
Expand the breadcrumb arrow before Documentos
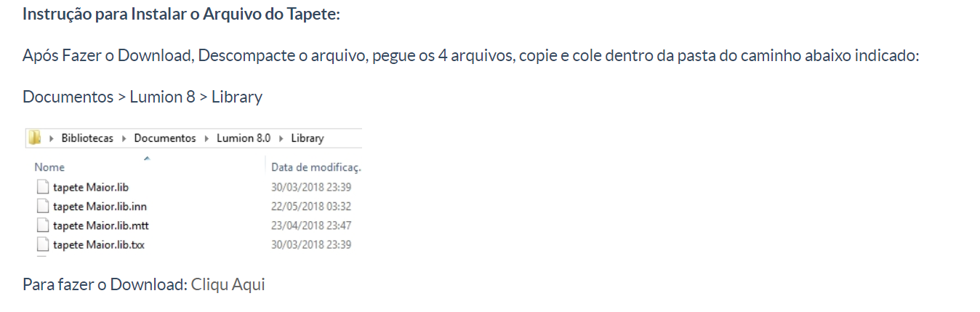pos(124,138)
